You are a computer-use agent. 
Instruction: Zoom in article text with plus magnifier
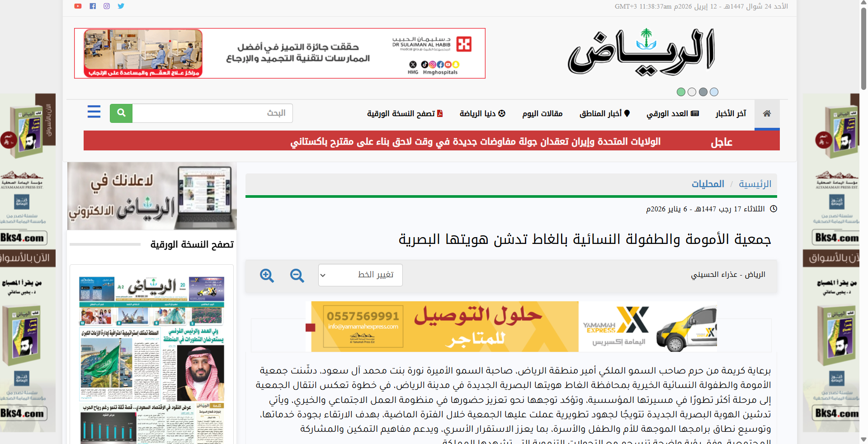pos(267,275)
